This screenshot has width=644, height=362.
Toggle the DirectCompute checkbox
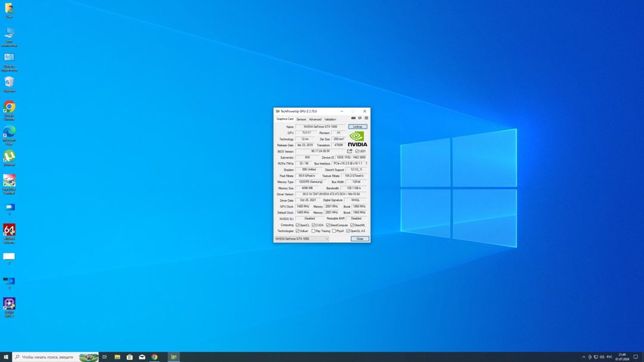tap(328, 225)
